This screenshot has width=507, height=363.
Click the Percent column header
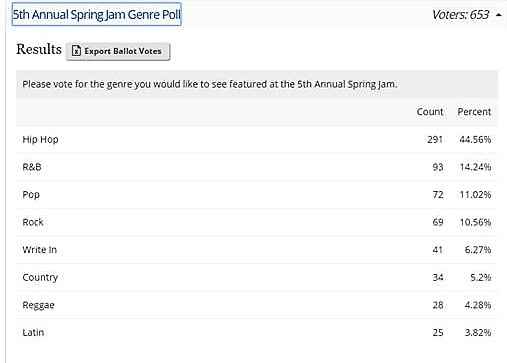(x=474, y=112)
